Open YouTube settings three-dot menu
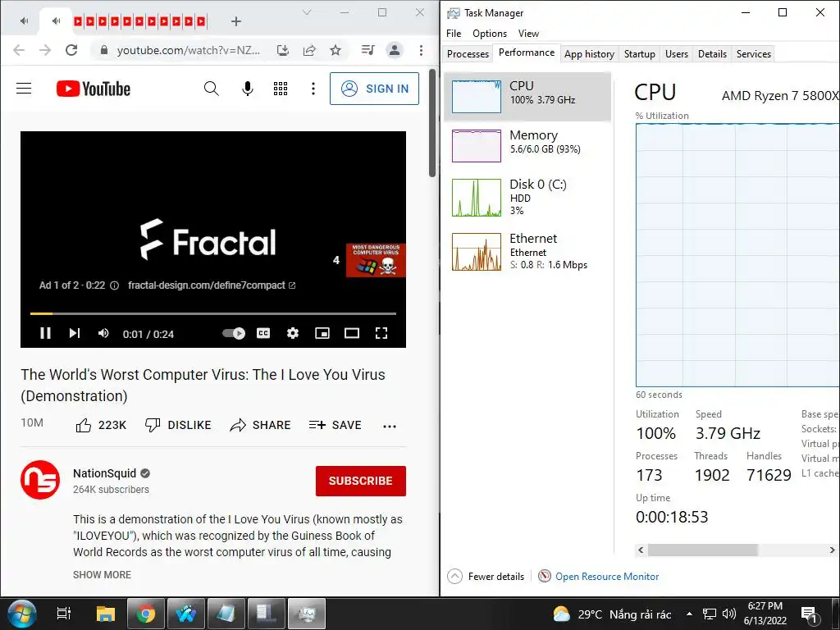The width and height of the screenshot is (840, 630). tap(313, 89)
